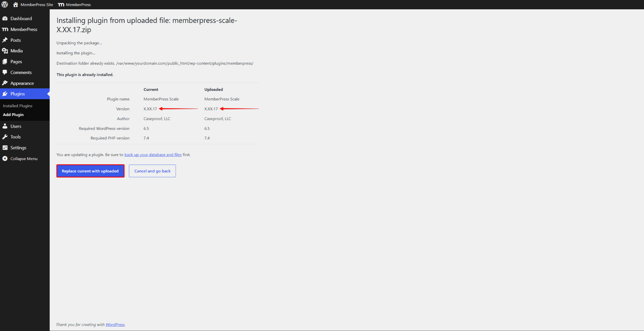Open back up your database and files link

[153, 155]
